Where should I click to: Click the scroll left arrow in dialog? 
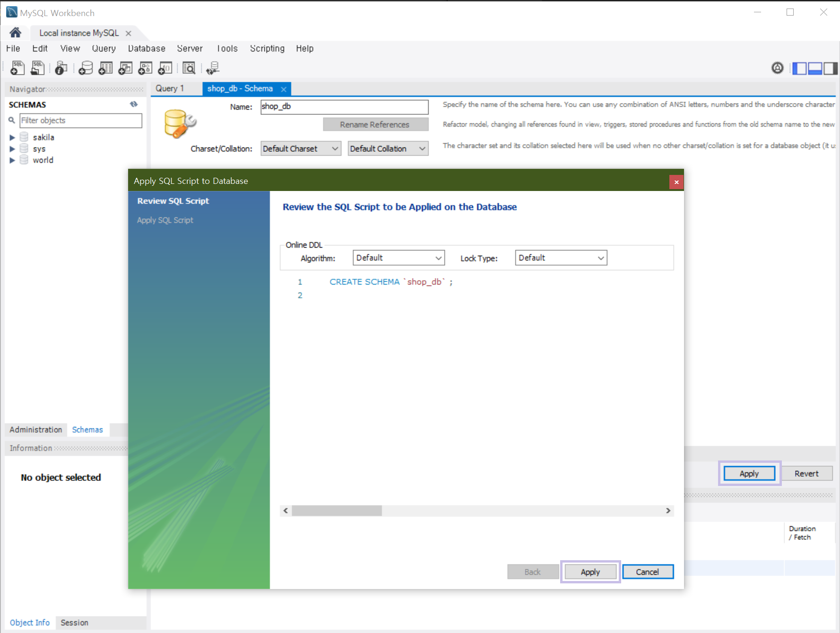tap(286, 511)
